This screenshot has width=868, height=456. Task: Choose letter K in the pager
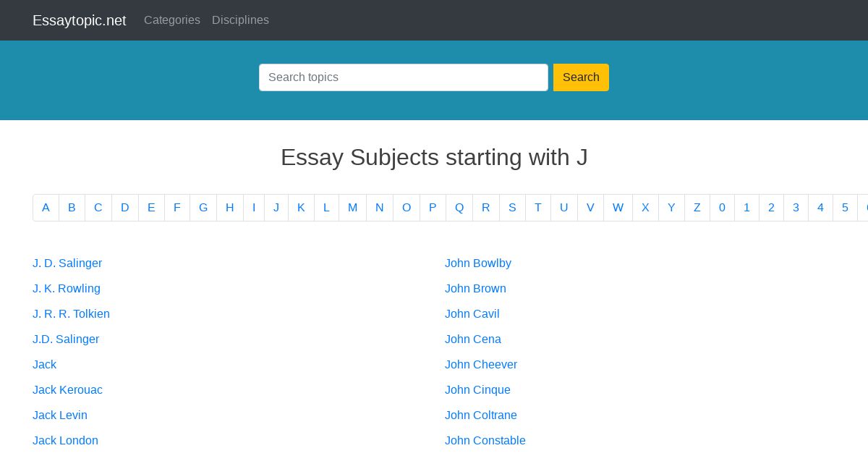coord(301,208)
